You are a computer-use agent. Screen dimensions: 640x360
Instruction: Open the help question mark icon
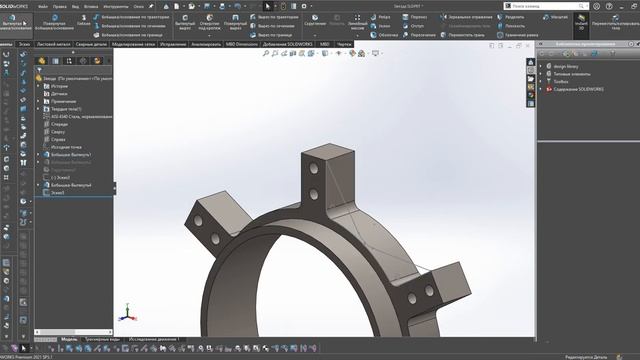click(x=609, y=7)
